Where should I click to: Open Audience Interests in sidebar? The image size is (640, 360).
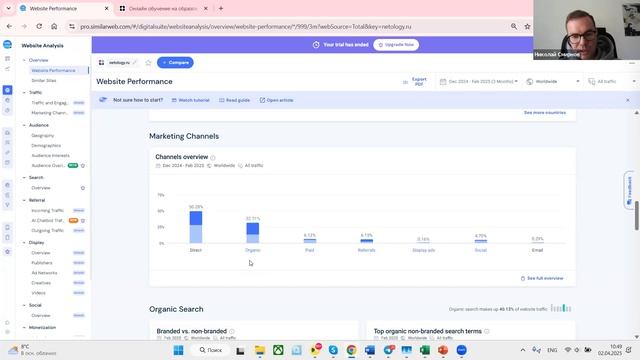[x=51, y=156]
